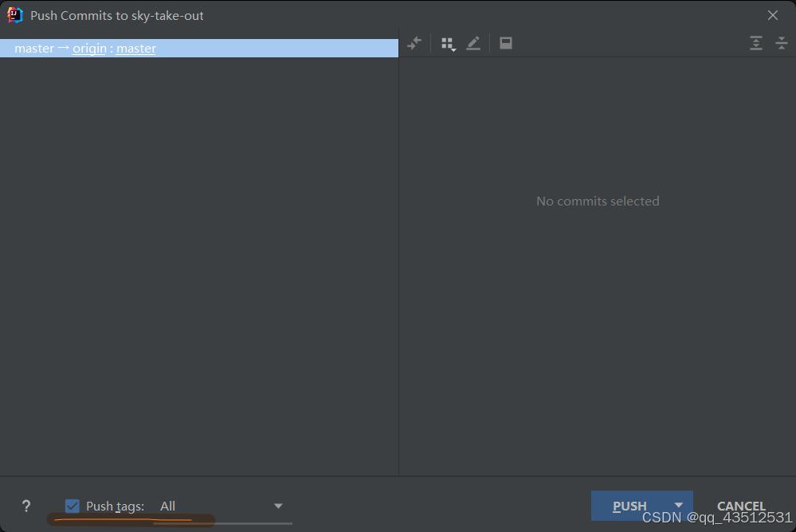This screenshot has width=796, height=532.
Task: Click the Collapse All icon
Action: [782, 43]
